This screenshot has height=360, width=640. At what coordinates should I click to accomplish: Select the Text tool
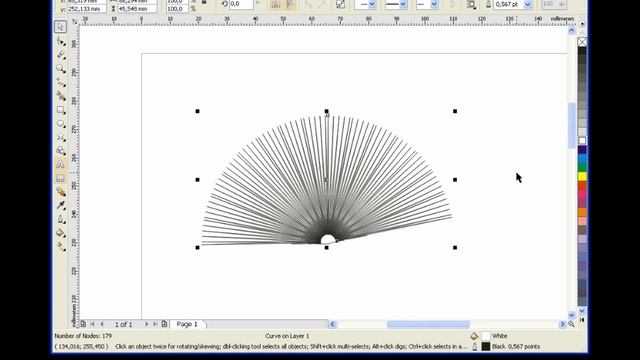tap(60, 164)
